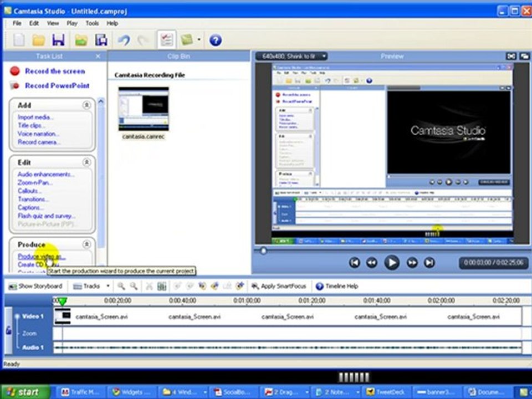The image size is (532, 399).
Task: Select the first camtasia_Screen.avi clip thumbnail
Action: pyautogui.click(x=63, y=316)
